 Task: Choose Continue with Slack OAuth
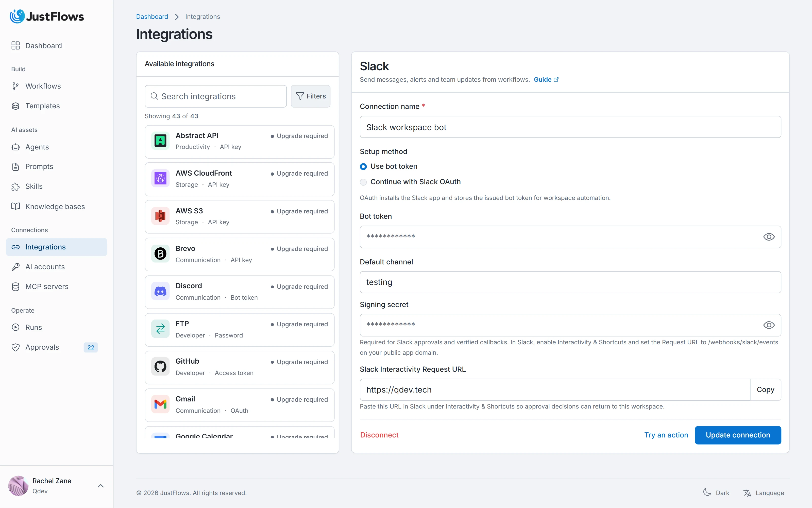(x=363, y=182)
